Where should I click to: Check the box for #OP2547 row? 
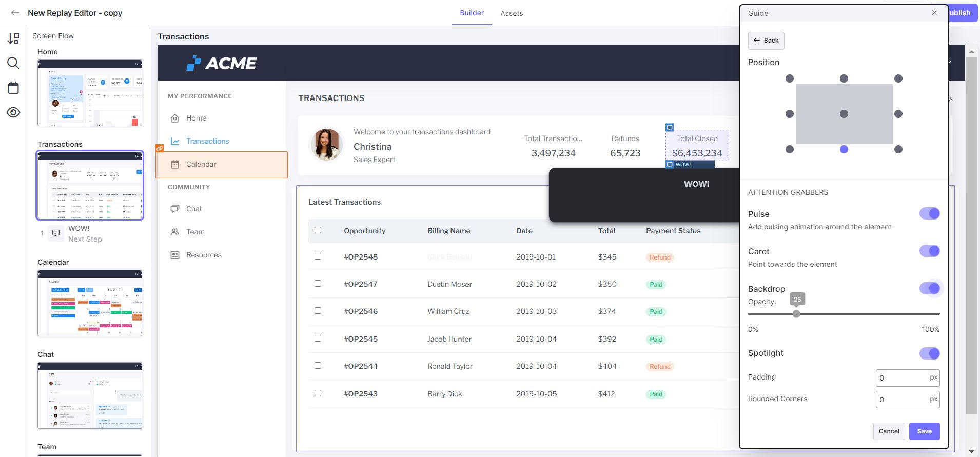coord(318,284)
